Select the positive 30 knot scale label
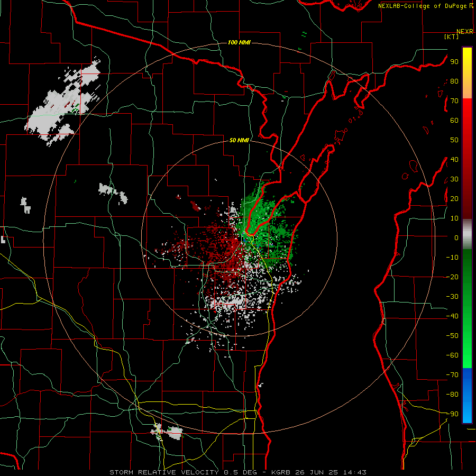The width and height of the screenshot is (476, 476). click(454, 179)
